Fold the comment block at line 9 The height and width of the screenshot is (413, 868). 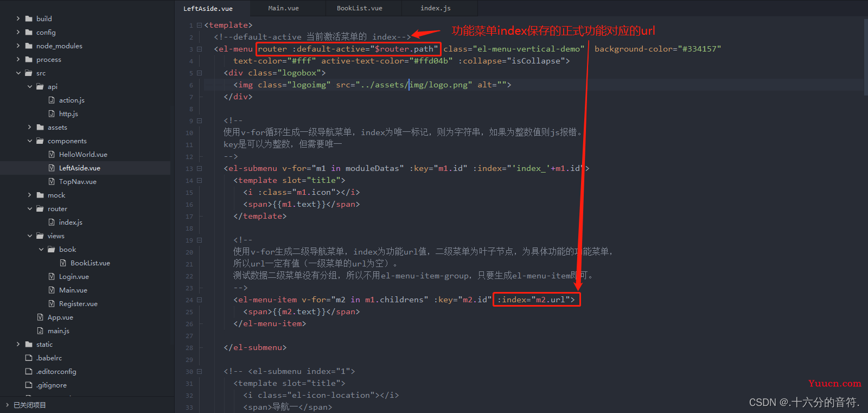pos(199,120)
